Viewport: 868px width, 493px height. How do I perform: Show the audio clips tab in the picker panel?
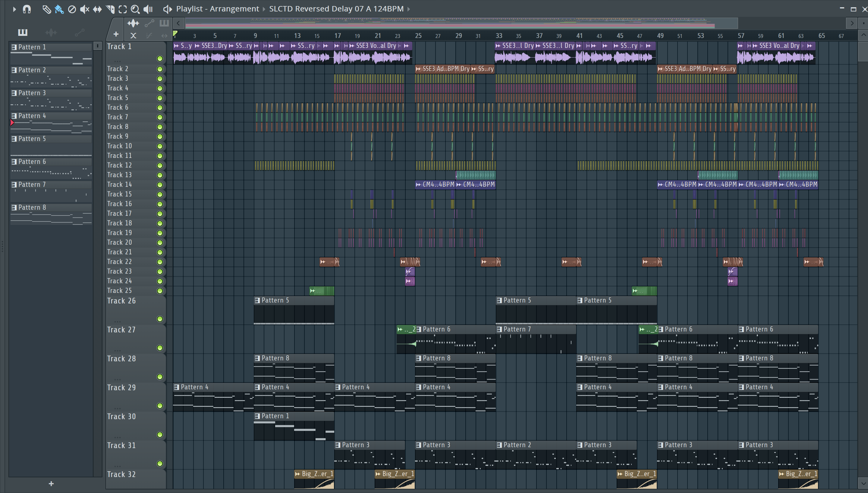tap(51, 33)
